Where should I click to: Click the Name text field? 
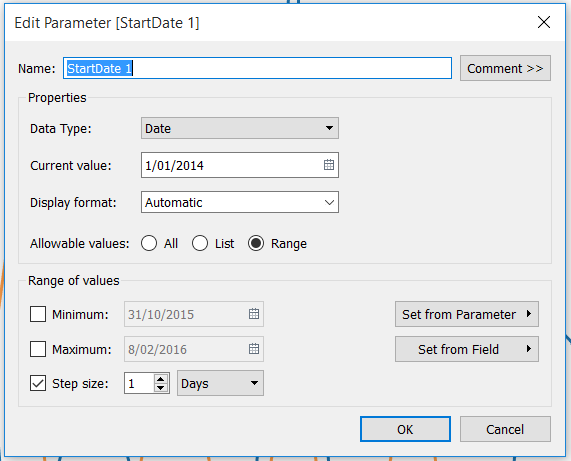(x=257, y=68)
